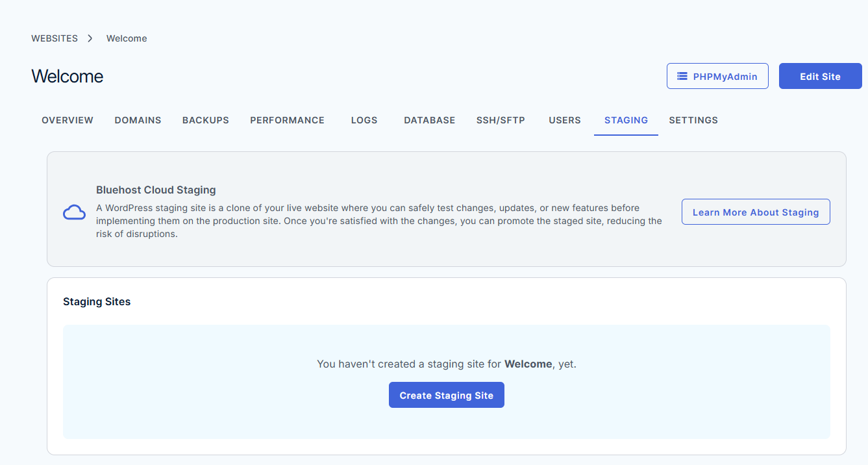Viewport: 868px width, 465px height.
Task: Switch to the DOMAINS tab
Action: (x=138, y=120)
